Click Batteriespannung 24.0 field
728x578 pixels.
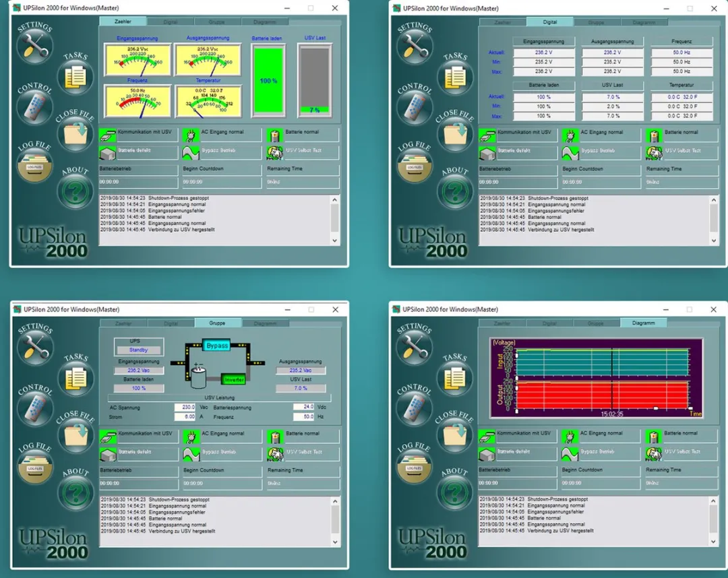click(303, 407)
